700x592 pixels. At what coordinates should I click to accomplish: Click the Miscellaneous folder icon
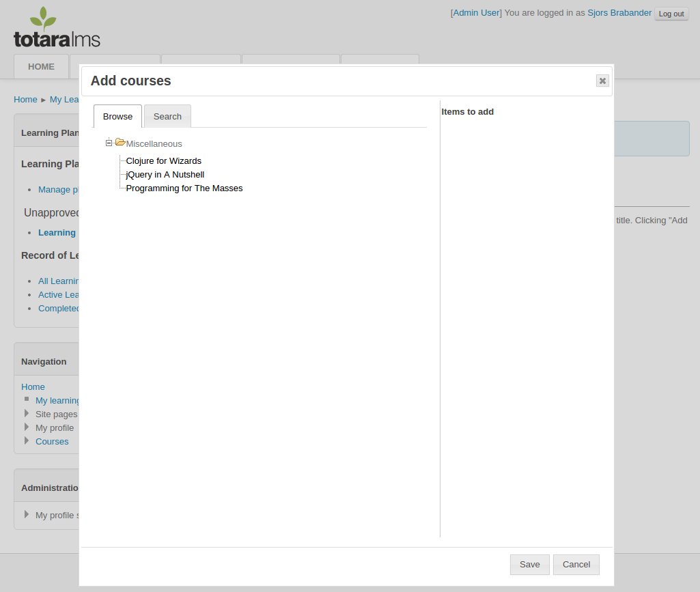pyautogui.click(x=120, y=143)
